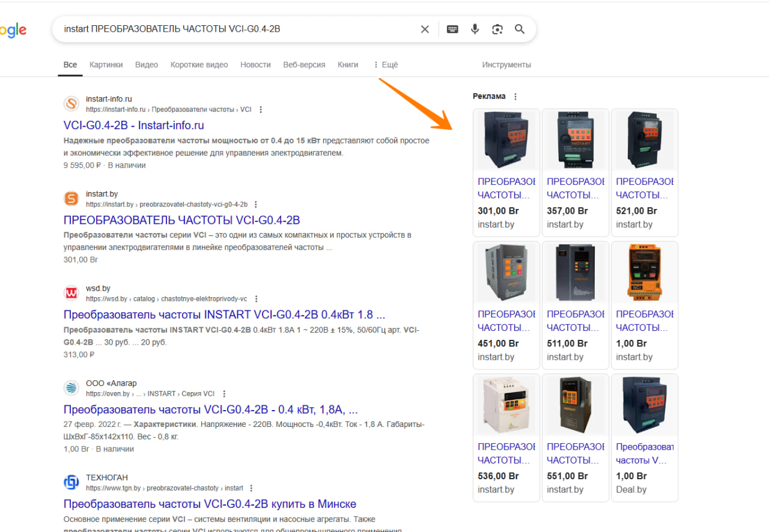This screenshot has width=769, height=532.
Task: Open Преобразователь частоты INSTART VCI-G0.4-2B 0.4кВт result
Action: pos(224,315)
